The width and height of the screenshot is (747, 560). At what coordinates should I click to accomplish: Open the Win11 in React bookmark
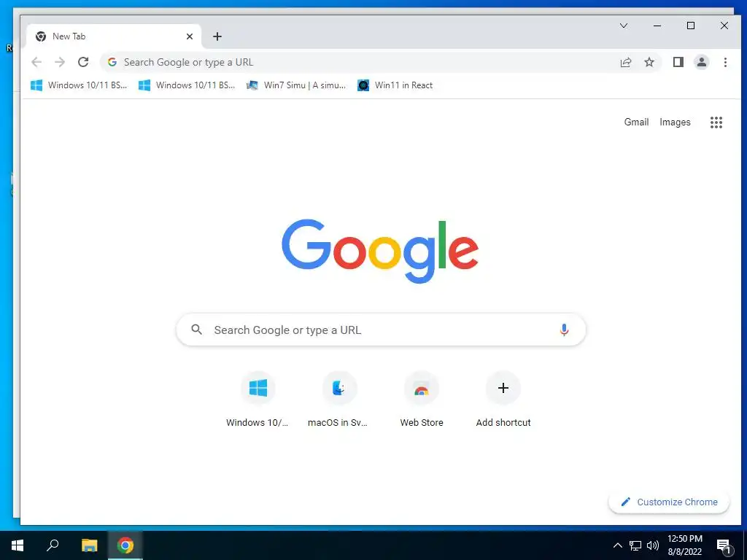point(395,85)
